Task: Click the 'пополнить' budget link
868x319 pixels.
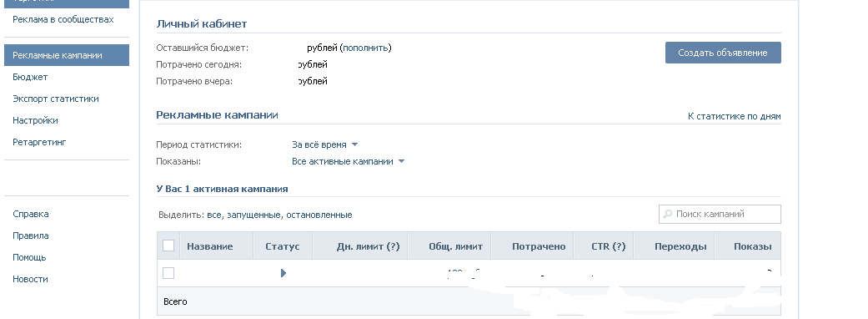Action: [x=366, y=48]
